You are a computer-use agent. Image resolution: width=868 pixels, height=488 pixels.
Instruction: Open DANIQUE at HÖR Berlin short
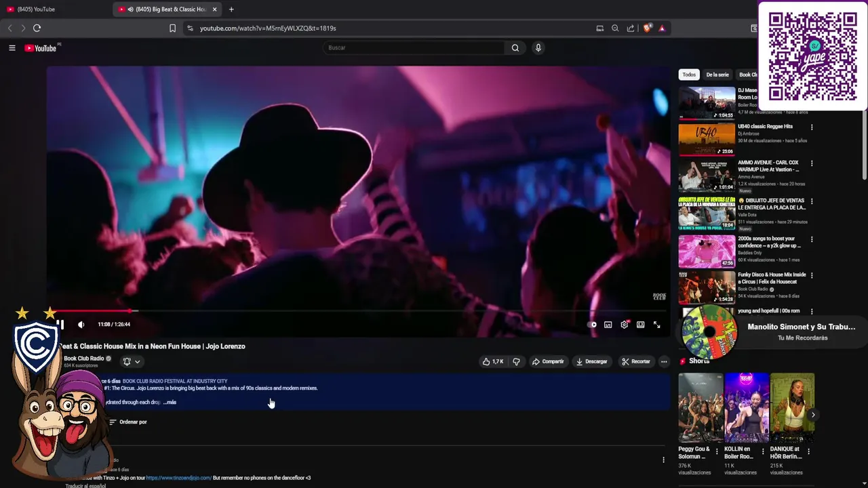pyautogui.click(x=792, y=408)
